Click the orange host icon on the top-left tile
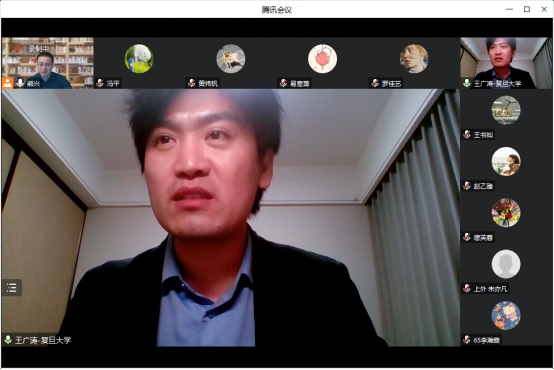The width and height of the screenshot is (554, 370). [7, 83]
